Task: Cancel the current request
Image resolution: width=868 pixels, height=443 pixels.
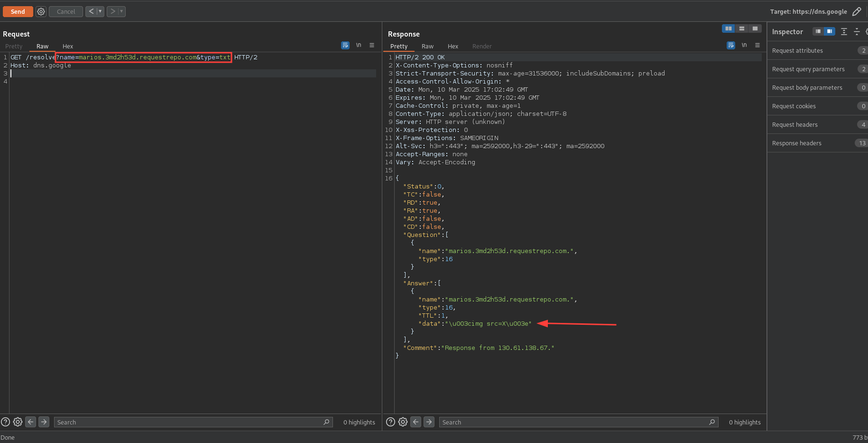Action: click(x=66, y=11)
